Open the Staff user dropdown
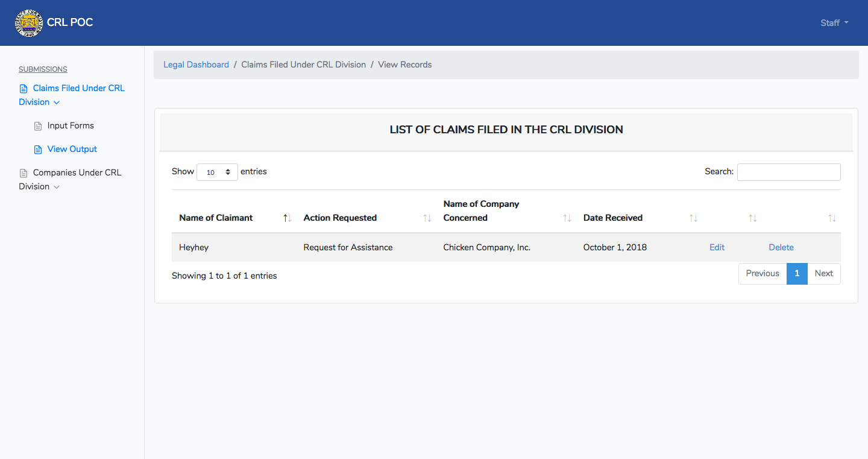Screen dimensions: 868x459 pyautogui.click(x=834, y=23)
